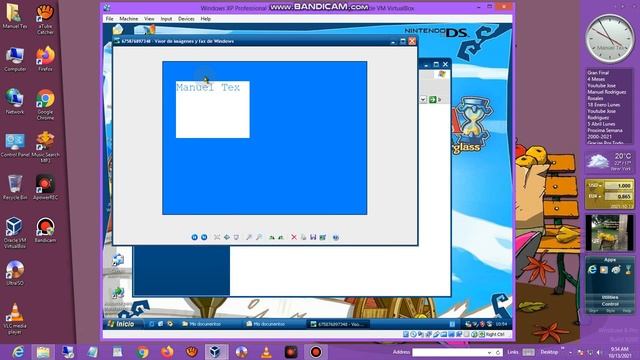Select Actual Size in the viewer toolbar
This screenshot has width=640, height=360.
click(227, 237)
